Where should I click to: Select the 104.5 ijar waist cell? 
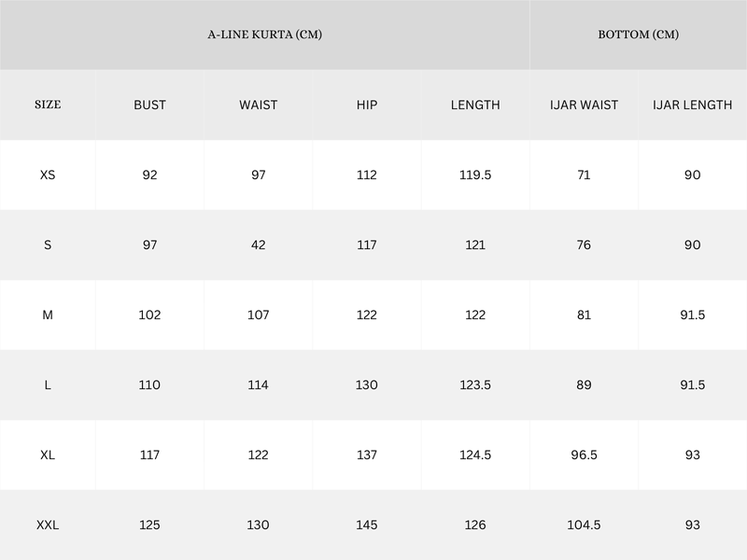pos(584,525)
